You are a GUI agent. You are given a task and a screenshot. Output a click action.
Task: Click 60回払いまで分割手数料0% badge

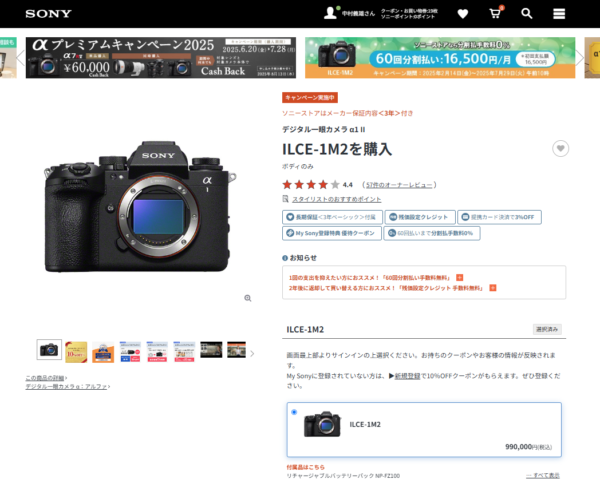coord(432,233)
